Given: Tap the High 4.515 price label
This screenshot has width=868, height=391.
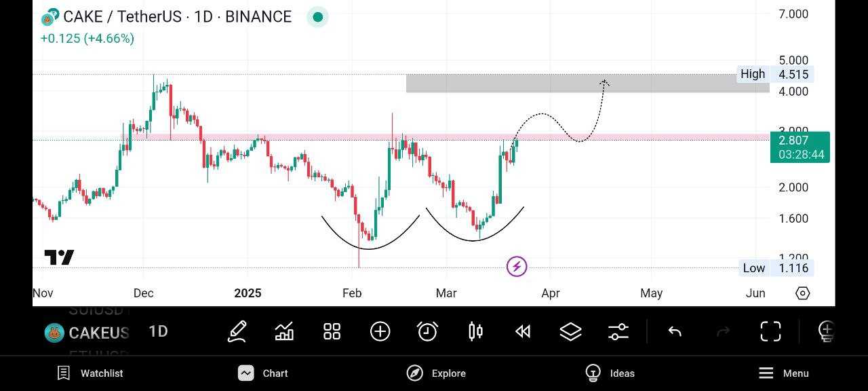Looking at the screenshot, I should point(774,74).
